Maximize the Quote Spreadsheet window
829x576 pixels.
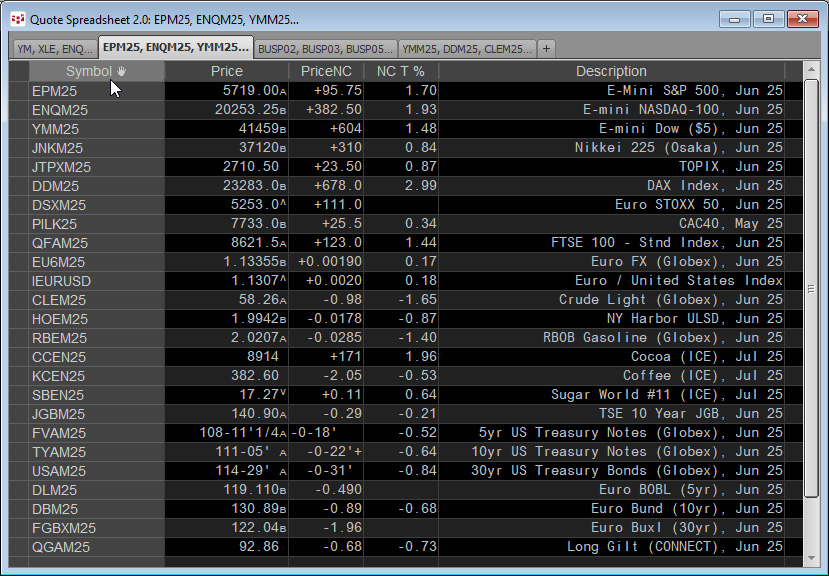tap(768, 20)
